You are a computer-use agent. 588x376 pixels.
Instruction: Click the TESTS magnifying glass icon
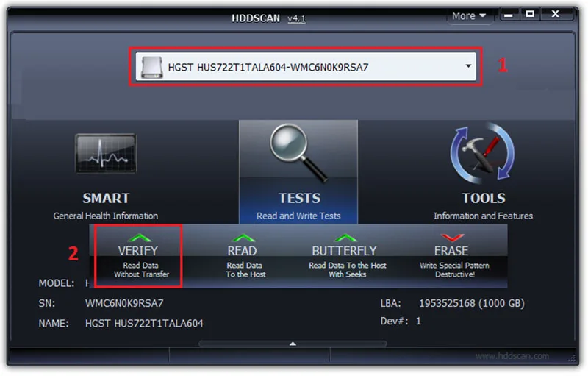pos(299,153)
